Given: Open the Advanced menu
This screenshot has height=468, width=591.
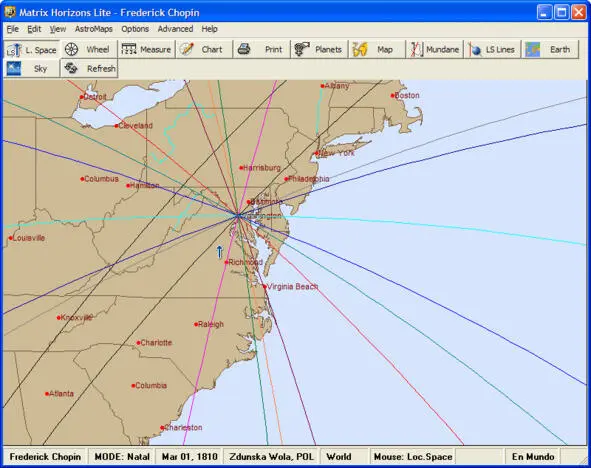Looking at the screenshot, I should [x=175, y=29].
